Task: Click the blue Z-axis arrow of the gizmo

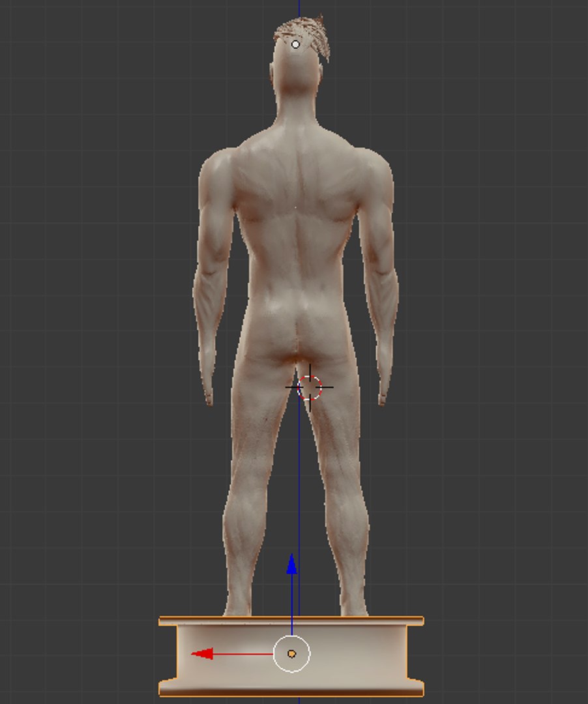Action: [292, 565]
